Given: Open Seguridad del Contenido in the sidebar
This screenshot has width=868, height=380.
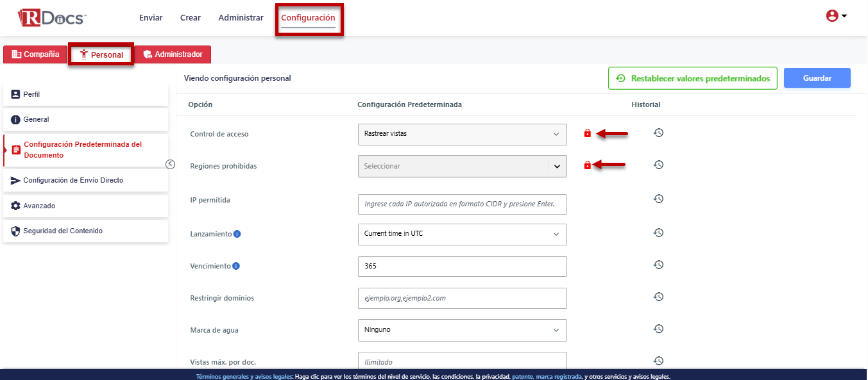Looking at the screenshot, I should tap(63, 231).
